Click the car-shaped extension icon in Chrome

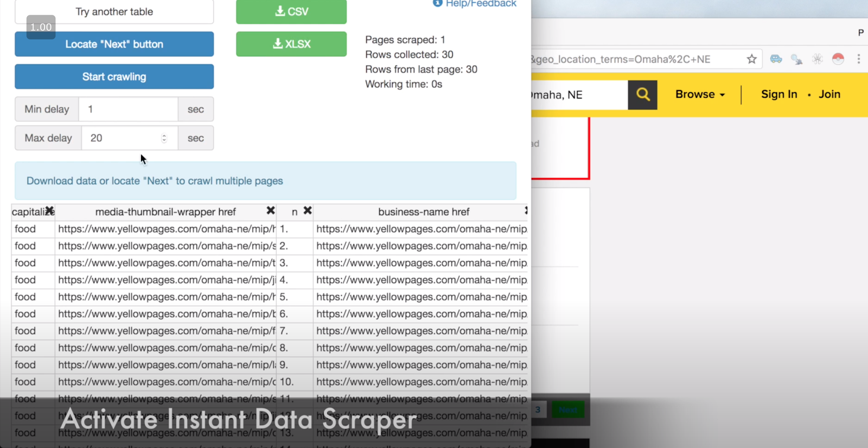point(776,59)
